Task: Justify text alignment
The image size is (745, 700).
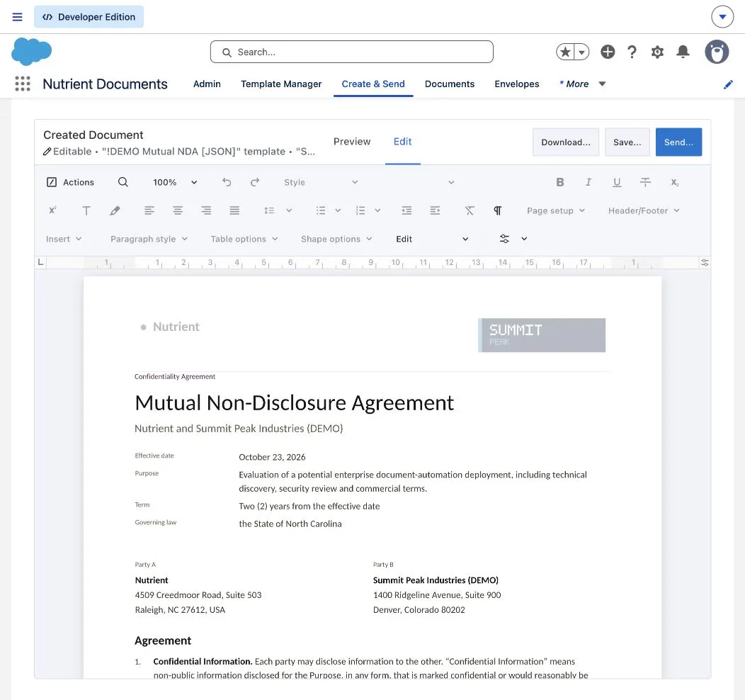Action: pyautogui.click(x=234, y=210)
